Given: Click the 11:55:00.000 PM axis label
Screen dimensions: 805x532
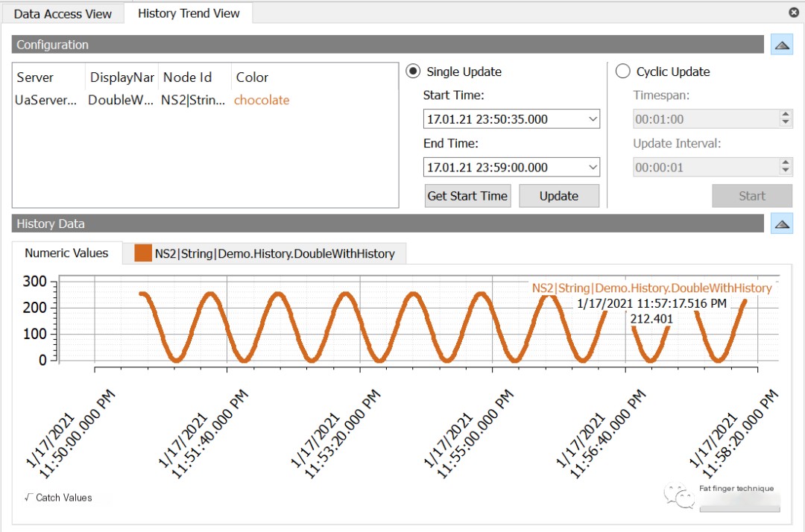Looking at the screenshot, I should point(474,434).
